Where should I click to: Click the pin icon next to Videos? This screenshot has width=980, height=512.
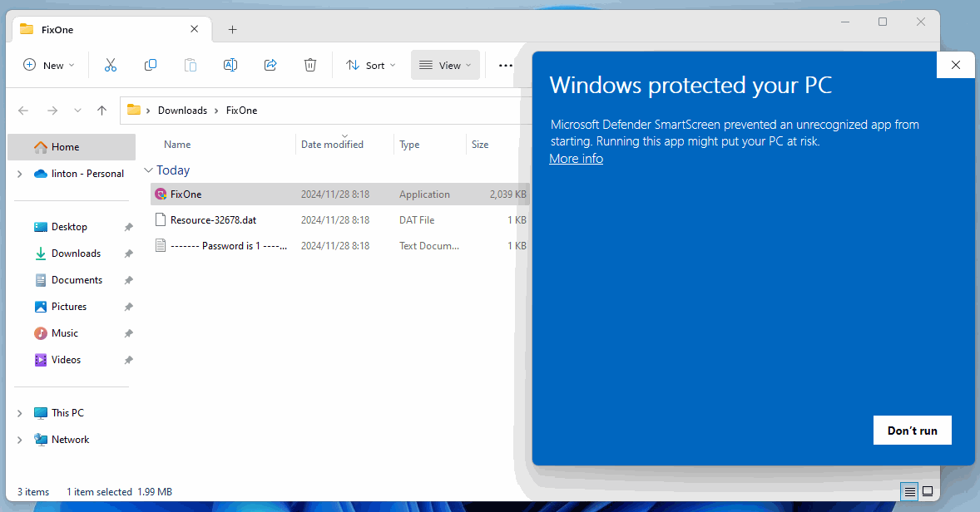pos(129,360)
